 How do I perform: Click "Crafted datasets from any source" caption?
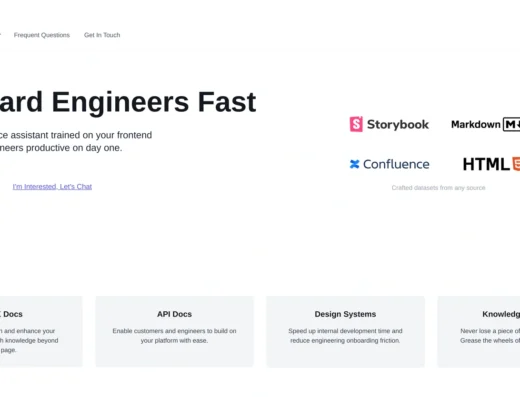coord(438,188)
